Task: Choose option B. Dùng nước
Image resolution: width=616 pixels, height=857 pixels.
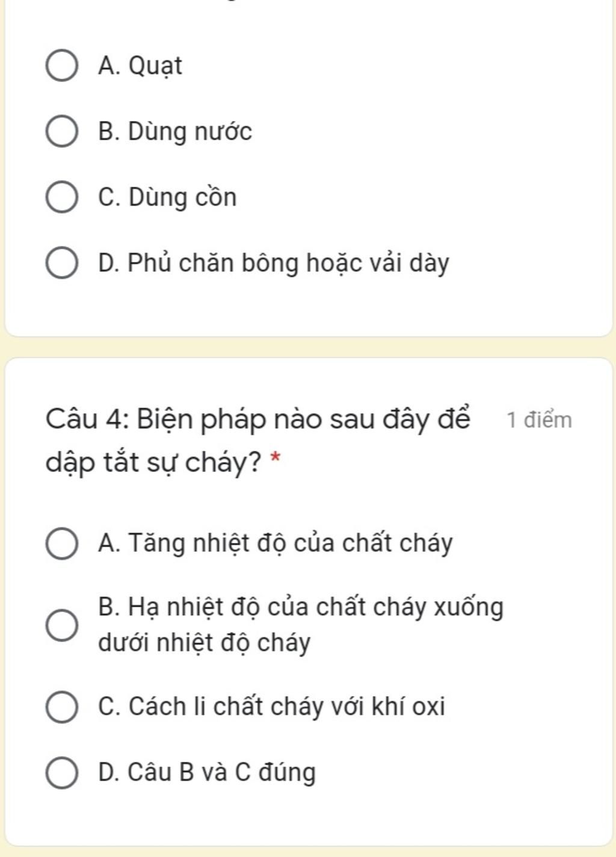Action: coord(61,132)
